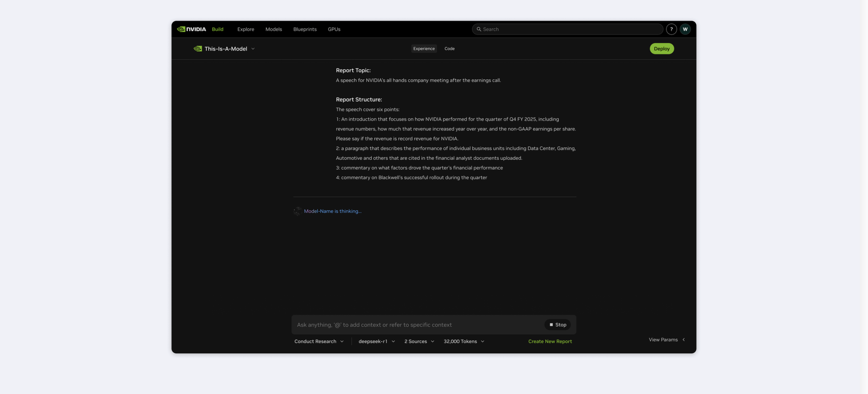Click the NVIDIA logo in header

tap(191, 29)
